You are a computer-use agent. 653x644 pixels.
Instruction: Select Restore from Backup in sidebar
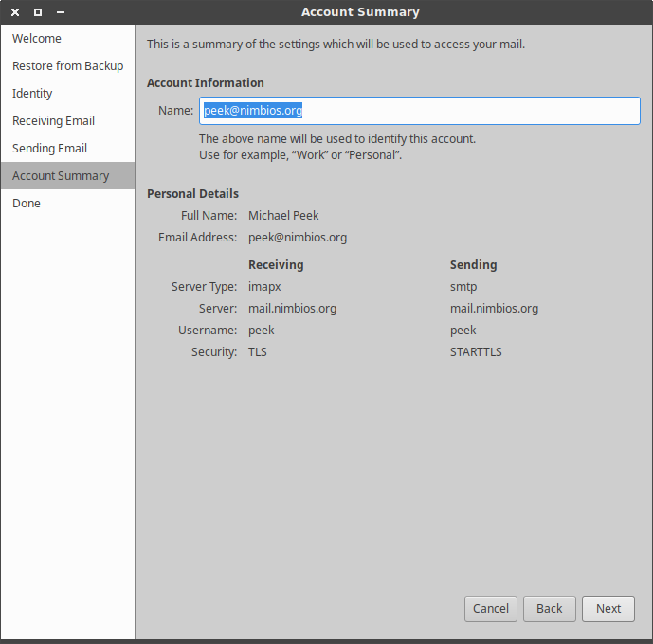click(67, 66)
